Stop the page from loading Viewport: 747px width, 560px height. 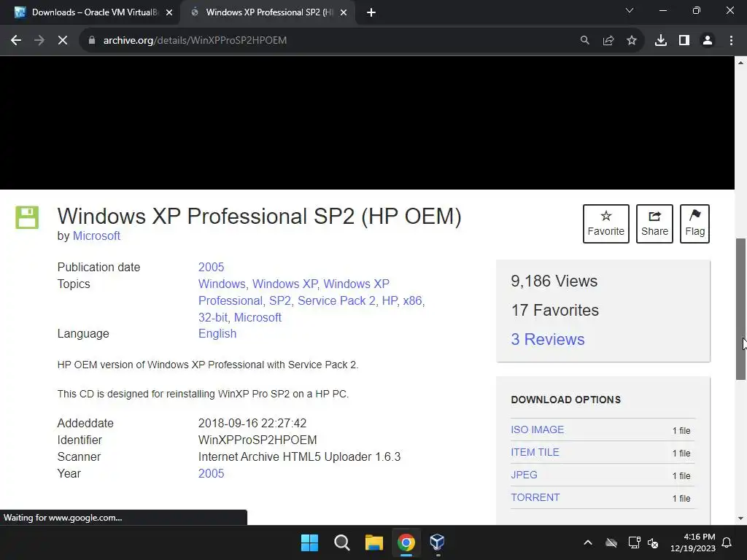pyautogui.click(x=63, y=41)
